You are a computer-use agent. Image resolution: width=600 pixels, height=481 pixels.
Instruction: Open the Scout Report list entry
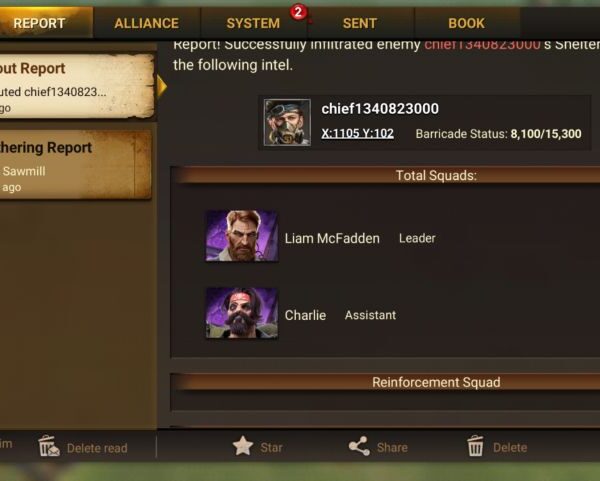[x=77, y=86]
